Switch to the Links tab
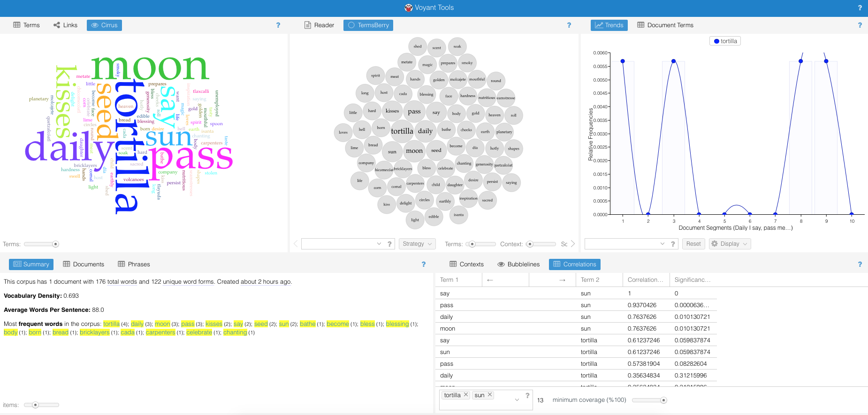The image size is (868, 415). (x=65, y=25)
